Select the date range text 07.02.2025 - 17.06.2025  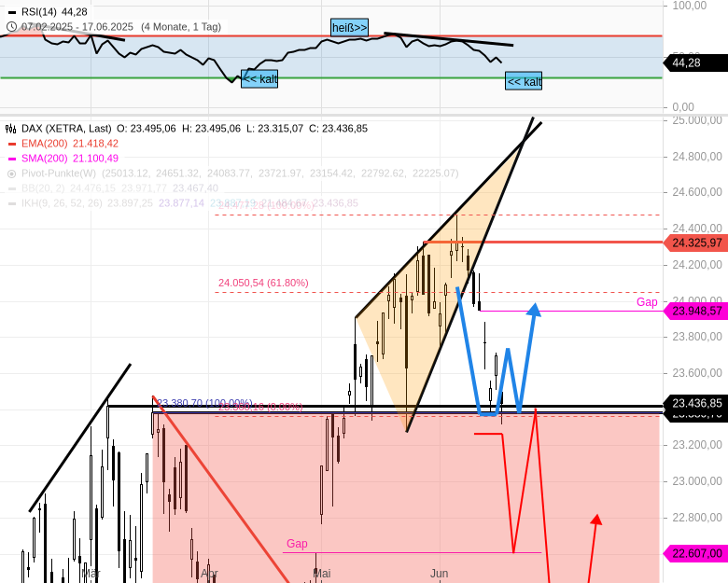click(77, 27)
